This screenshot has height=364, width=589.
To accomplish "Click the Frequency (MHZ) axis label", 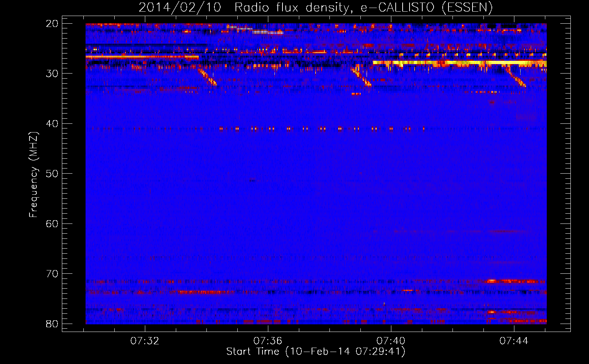I will [33, 175].
